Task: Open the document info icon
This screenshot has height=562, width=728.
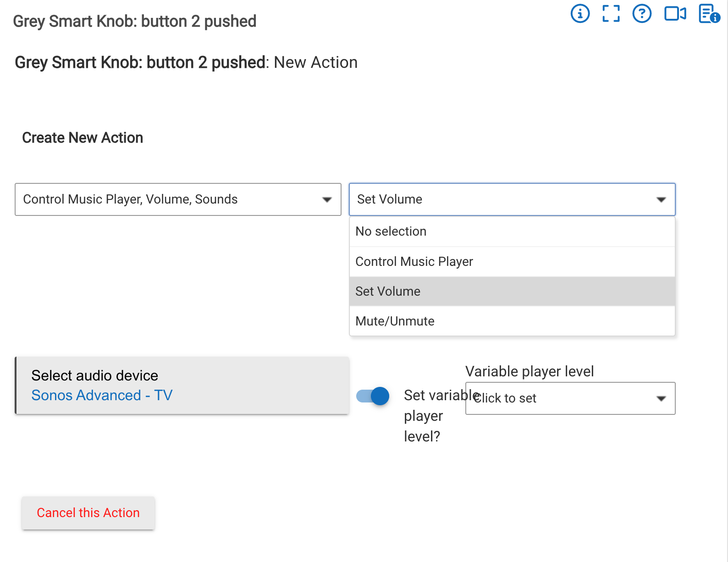Action: [709, 13]
